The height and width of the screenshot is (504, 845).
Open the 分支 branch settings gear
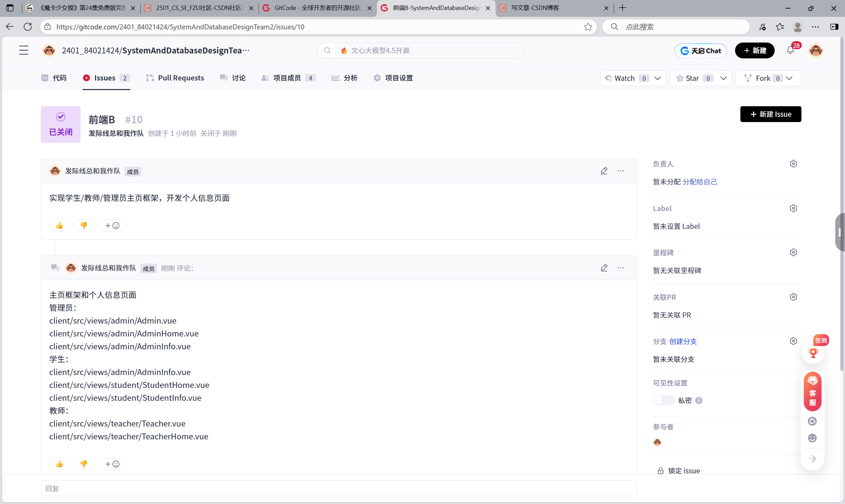(x=794, y=341)
